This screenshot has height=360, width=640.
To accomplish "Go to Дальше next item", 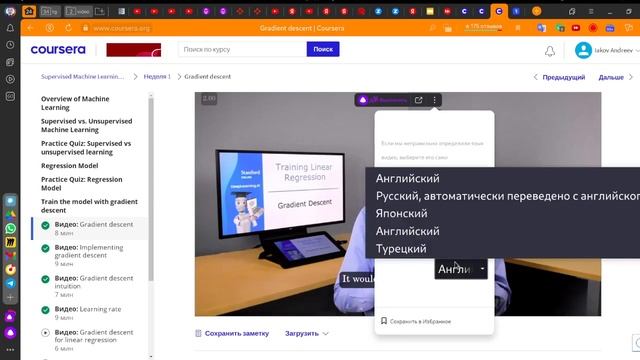I will [x=615, y=77].
